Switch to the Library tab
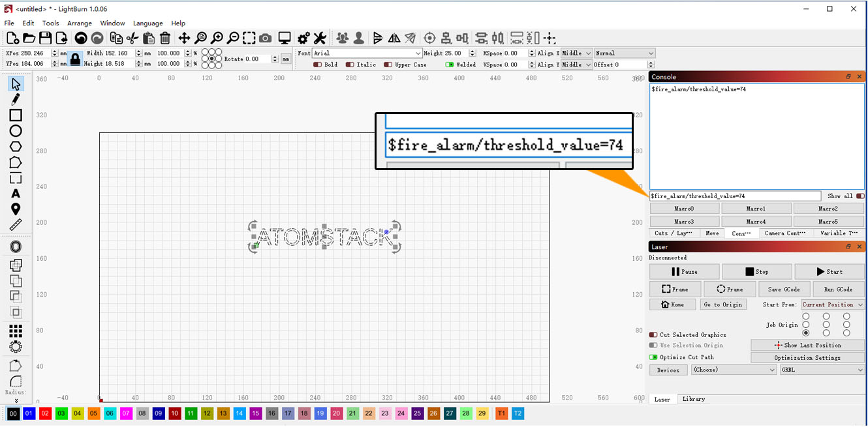Image resolution: width=868 pixels, height=427 pixels. tap(694, 399)
